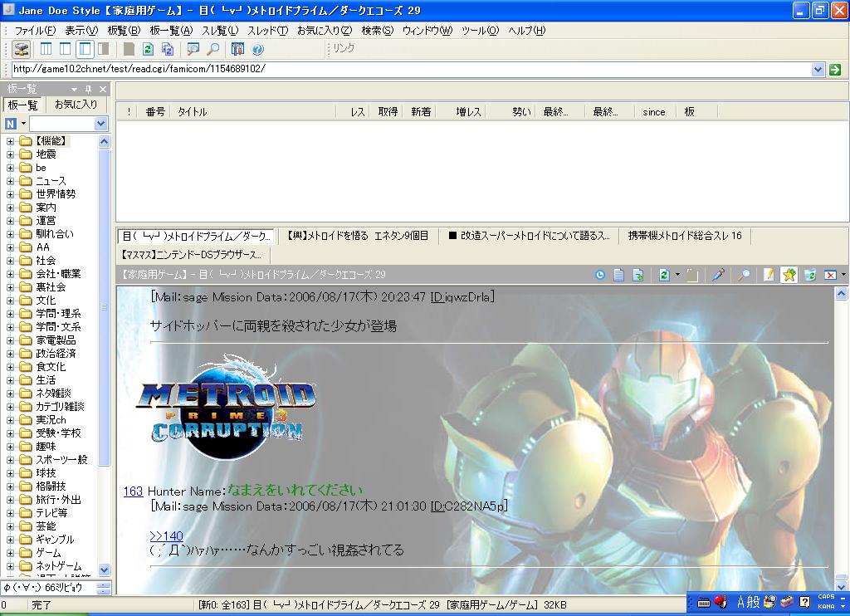Click the green refresh document icon
Viewport: 850px width, 616px height.
point(148,49)
